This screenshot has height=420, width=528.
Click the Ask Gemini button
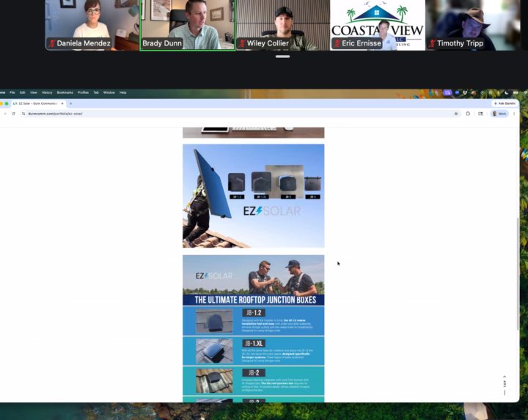(505, 103)
